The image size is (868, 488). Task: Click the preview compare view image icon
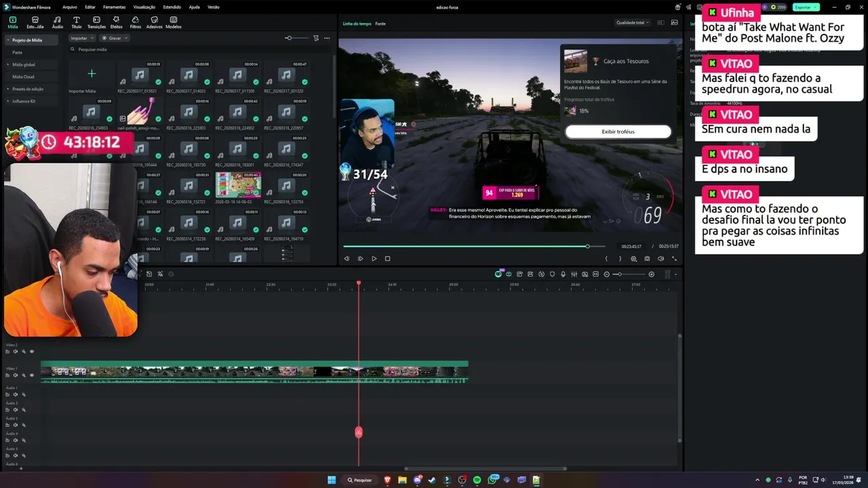pyautogui.click(x=674, y=22)
